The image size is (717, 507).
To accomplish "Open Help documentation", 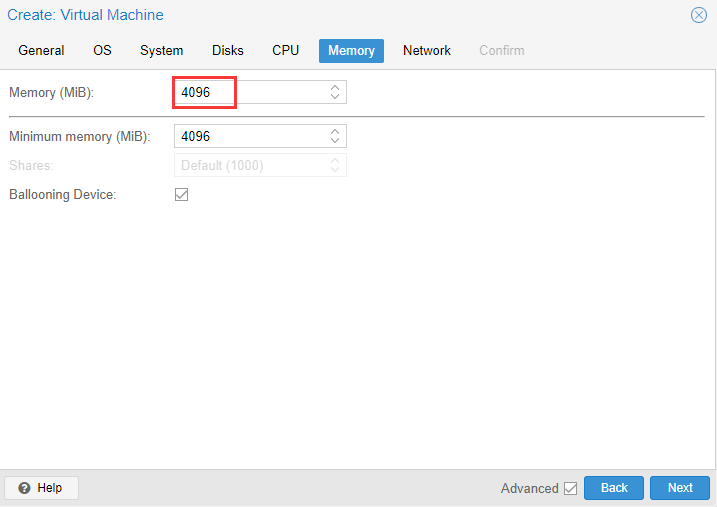I will 41,488.
